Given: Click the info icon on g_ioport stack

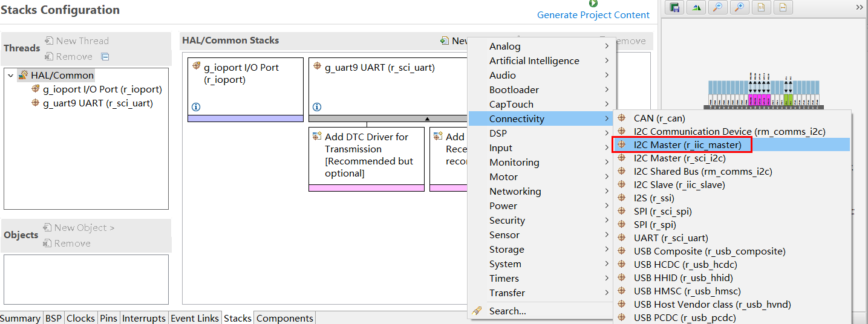Looking at the screenshot, I should click(x=195, y=107).
